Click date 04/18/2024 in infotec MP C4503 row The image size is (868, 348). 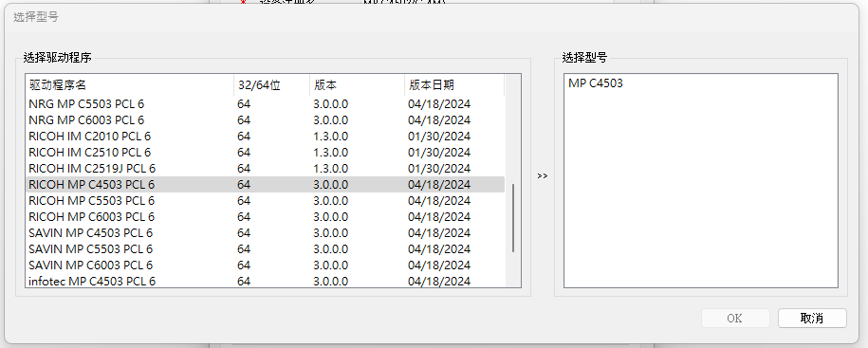pos(439,281)
